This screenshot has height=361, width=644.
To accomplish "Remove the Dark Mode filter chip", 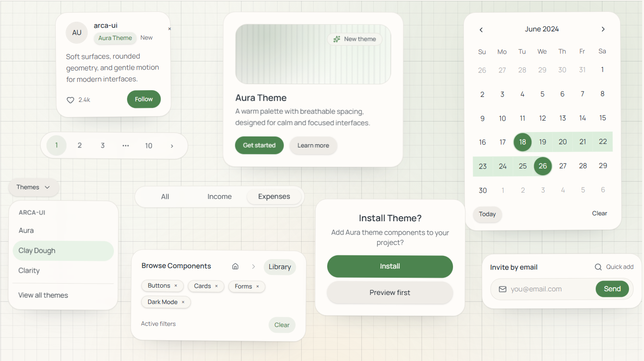I will (x=183, y=302).
